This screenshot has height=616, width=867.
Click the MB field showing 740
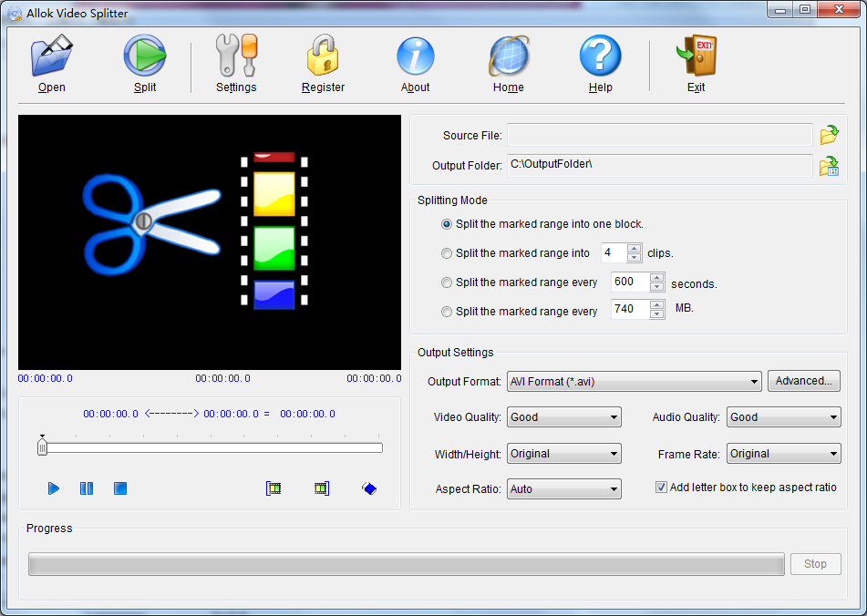pos(631,310)
